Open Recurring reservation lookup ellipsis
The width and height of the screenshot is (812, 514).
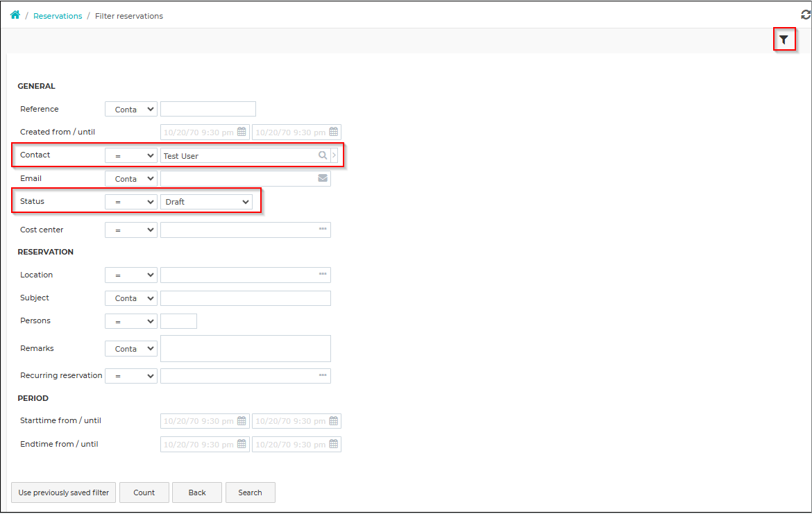click(323, 375)
